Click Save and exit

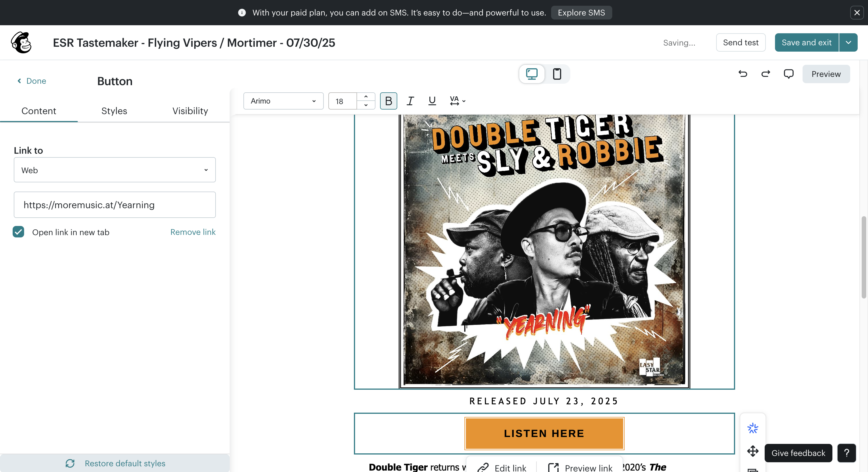pyautogui.click(x=806, y=42)
